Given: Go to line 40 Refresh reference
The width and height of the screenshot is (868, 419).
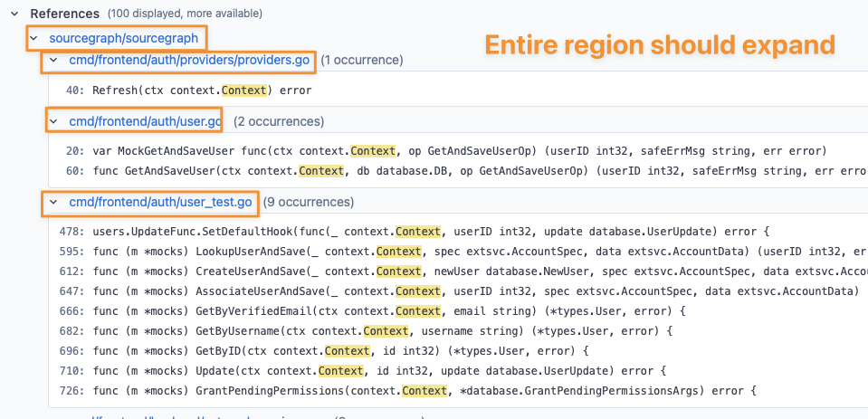Looking at the screenshot, I should (x=189, y=90).
